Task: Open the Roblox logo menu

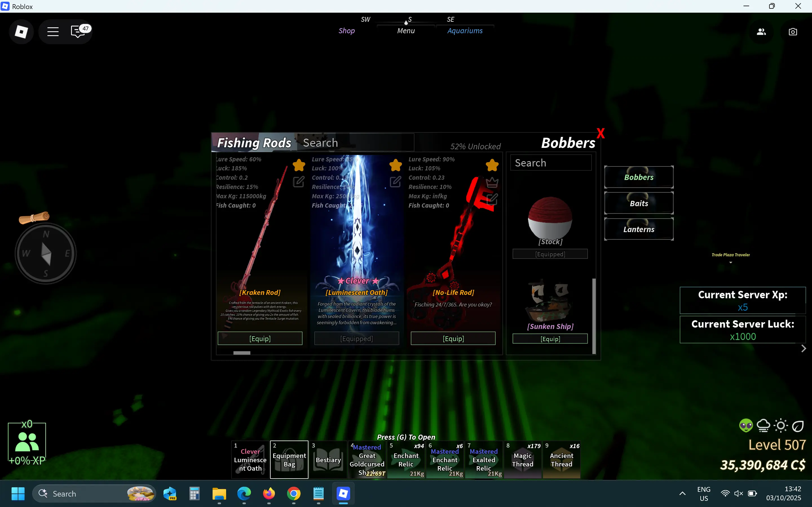Action: click(21, 32)
